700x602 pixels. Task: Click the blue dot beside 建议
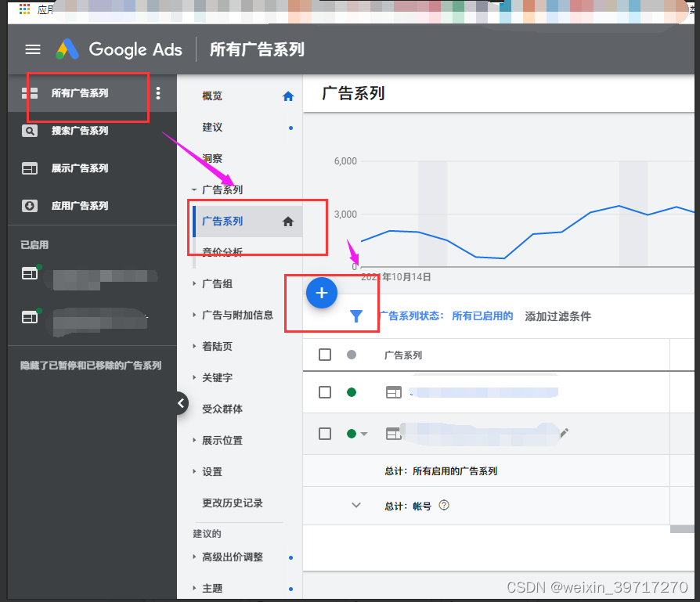point(290,128)
